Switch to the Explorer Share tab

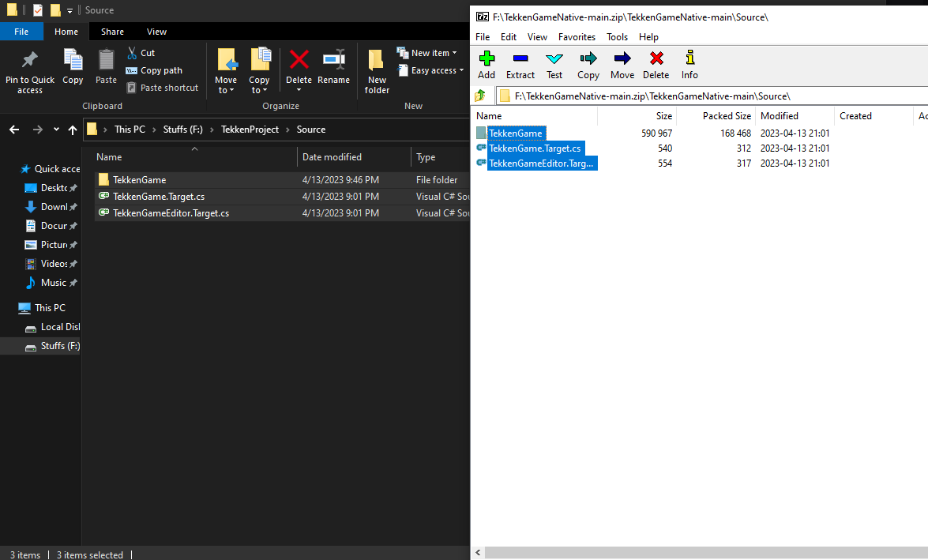(x=112, y=32)
